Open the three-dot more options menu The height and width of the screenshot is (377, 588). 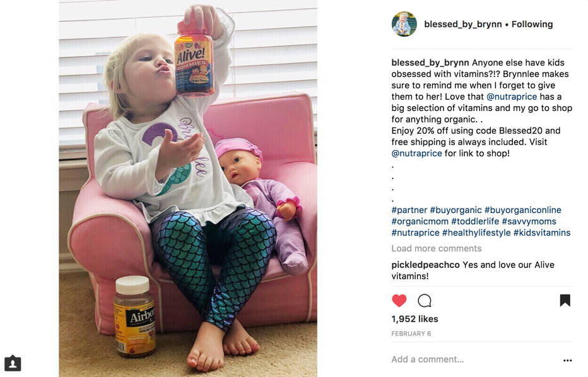point(567,360)
